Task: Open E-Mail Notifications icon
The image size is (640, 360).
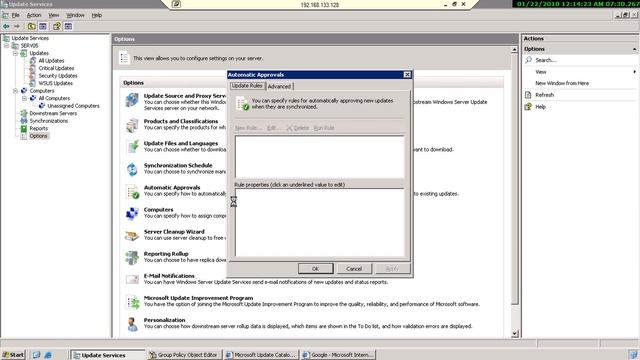Action: [x=132, y=280]
